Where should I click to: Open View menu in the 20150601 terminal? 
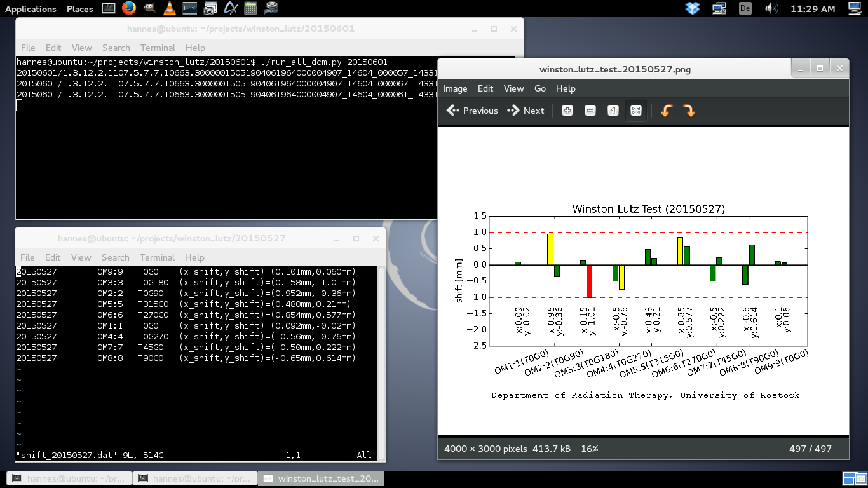[x=81, y=48]
